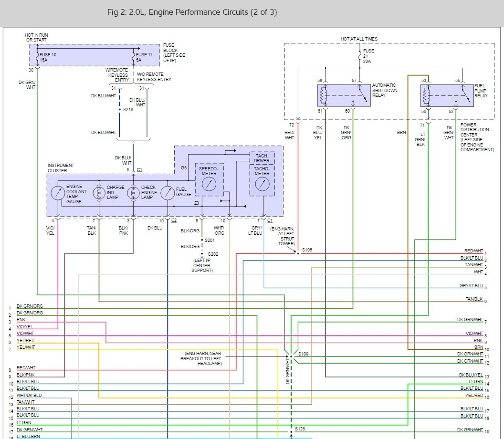Click the speedometer gauge symbol

coord(209,185)
